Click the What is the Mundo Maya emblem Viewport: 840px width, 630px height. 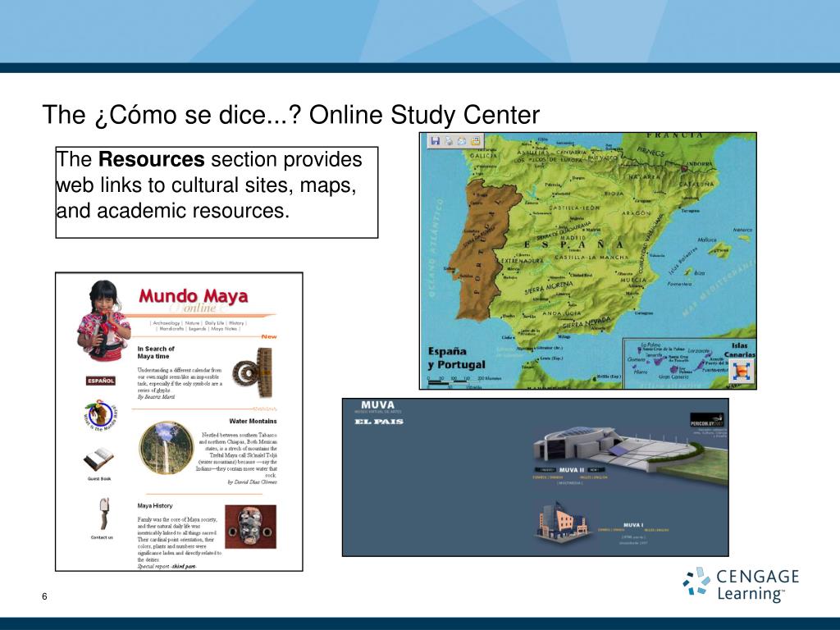[100, 415]
